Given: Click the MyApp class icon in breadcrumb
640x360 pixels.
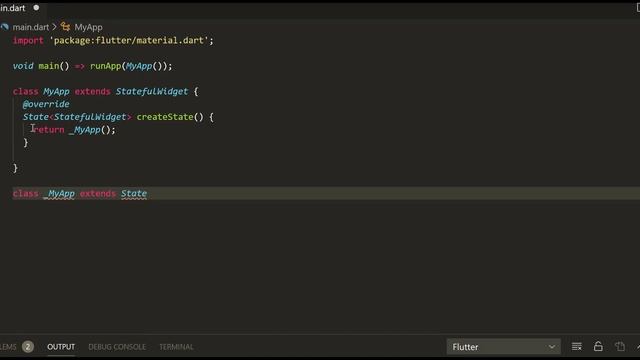Looking at the screenshot, I should [x=65, y=27].
